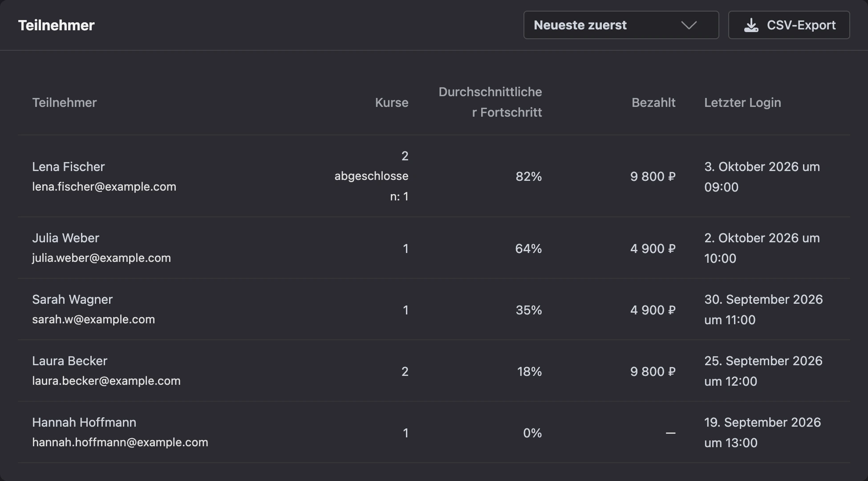Click Lena Fischer's 82% progress value
868x481 pixels.
529,176
